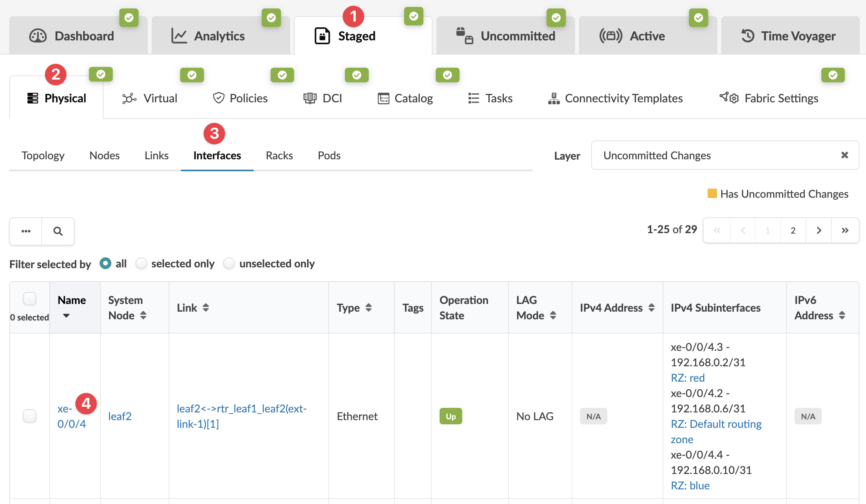The width and height of the screenshot is (866, 504).
Task: Click the Connectivity Templates network icon
Action: pos(553,98)
